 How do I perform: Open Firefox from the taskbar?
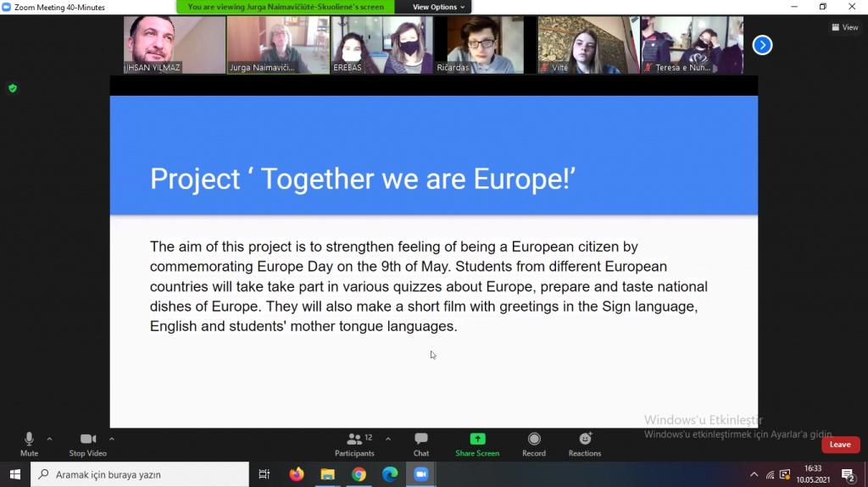tap(296, 474)
